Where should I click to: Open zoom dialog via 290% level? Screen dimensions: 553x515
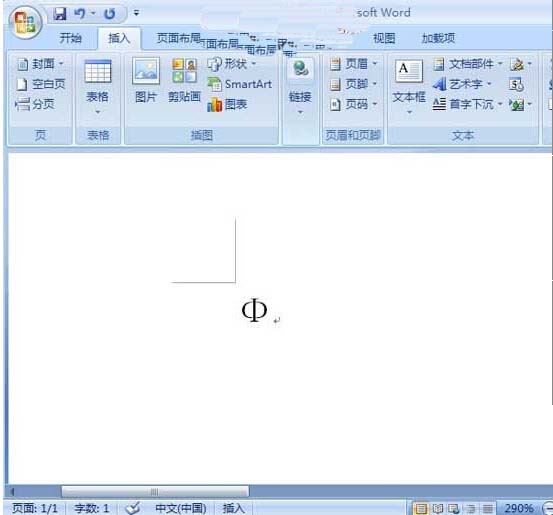(x=518, y=508)
